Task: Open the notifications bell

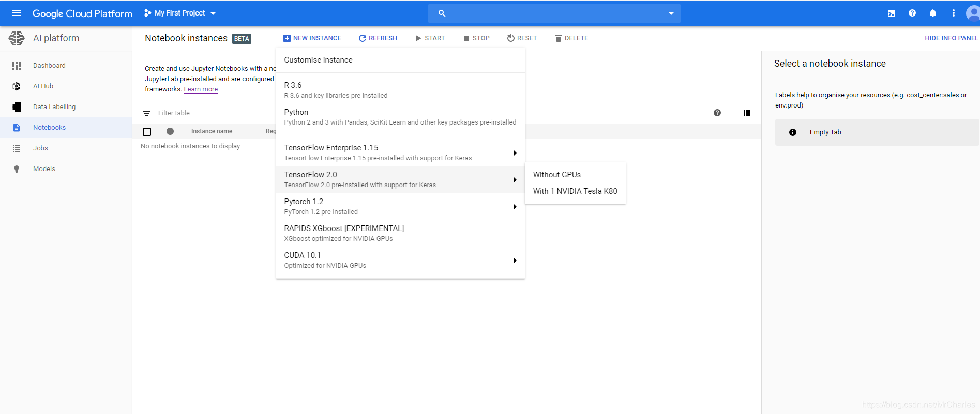Action: pyautogui.click(x=933, y=13)
